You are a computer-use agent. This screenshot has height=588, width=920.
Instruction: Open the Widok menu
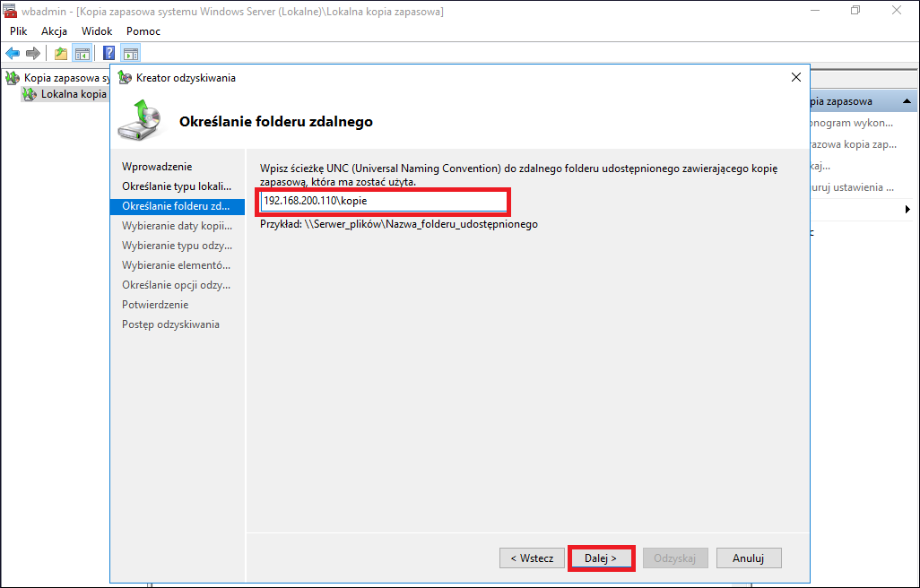[97, 31]
